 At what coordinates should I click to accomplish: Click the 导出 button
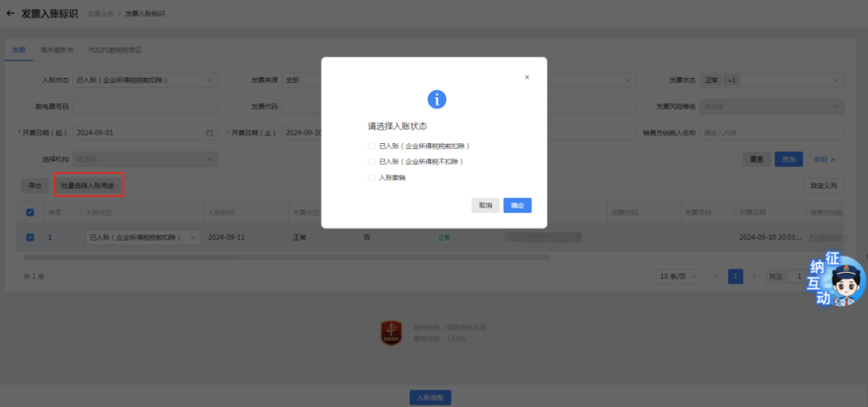(x=35, y=186)
